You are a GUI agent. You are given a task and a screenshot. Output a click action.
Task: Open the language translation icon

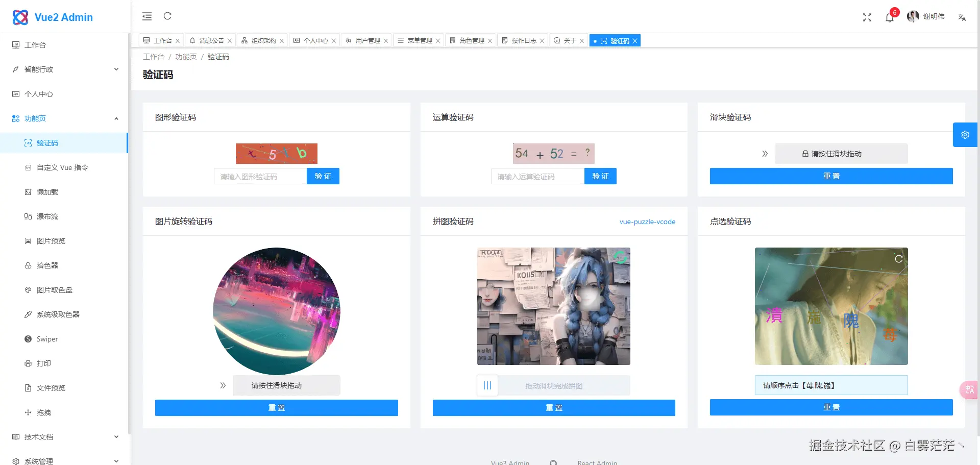962,17
